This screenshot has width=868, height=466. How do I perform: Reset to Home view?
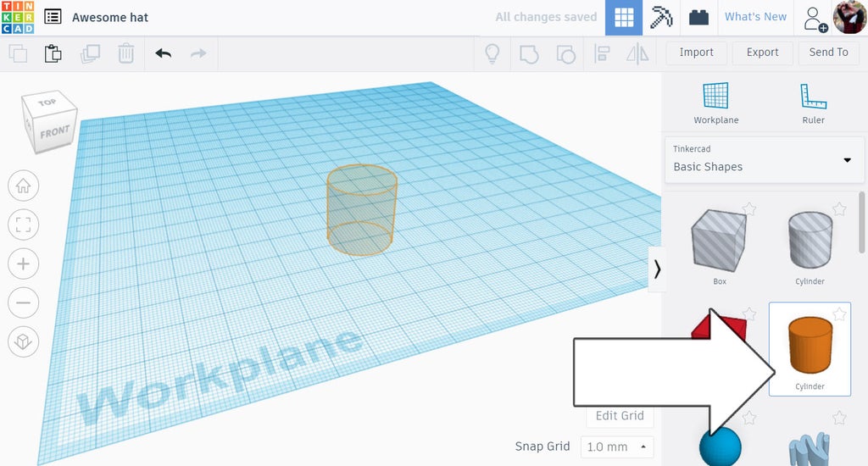pyautogui.click(x=23, y=186)
